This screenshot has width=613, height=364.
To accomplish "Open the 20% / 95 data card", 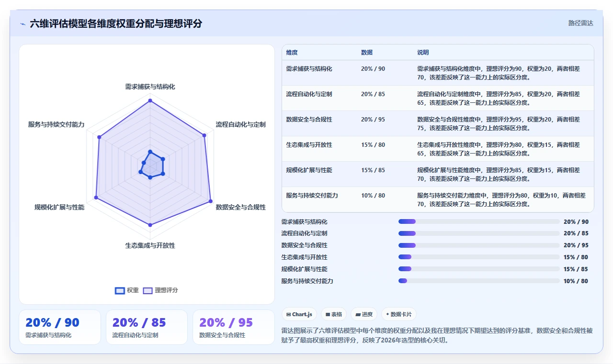I will click(x=234, y=327).
